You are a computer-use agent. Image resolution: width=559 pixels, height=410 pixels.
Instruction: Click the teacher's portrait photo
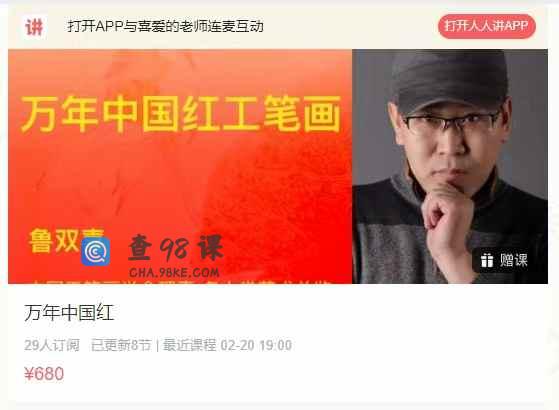[x=450, y=166]
